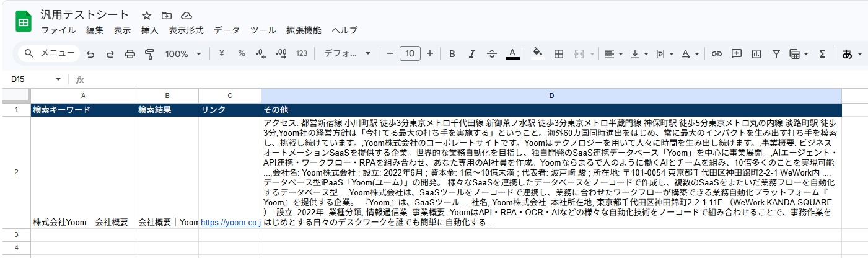The height and width of the screenshot is (258, 868).
Task: Open the yoom.co.jp link in C2
Action: [230, 222]
